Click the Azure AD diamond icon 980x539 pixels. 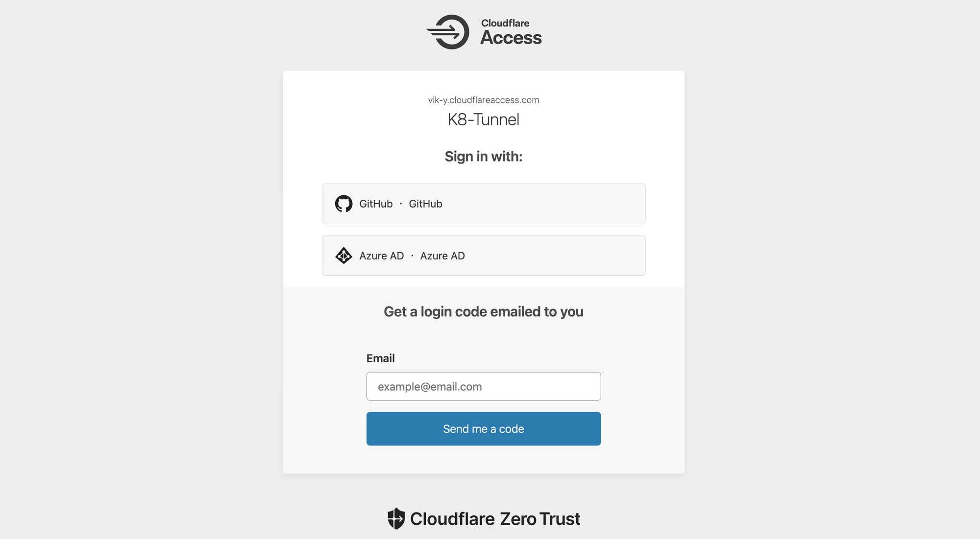click(x=343, y=256)
